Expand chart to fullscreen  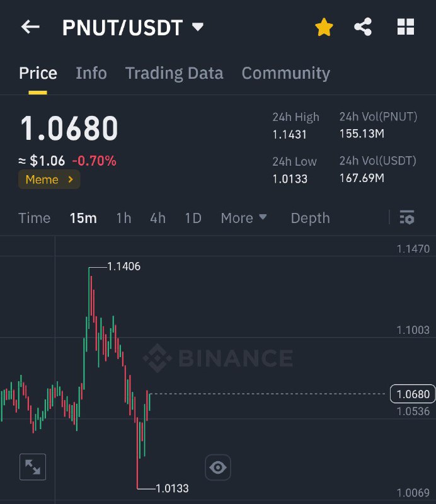click(x=33, y=467)
